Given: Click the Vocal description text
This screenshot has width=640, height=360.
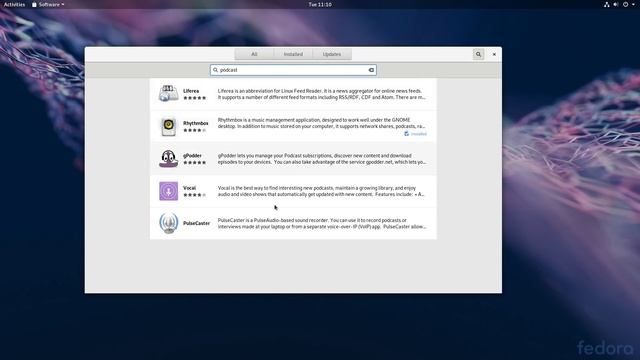Looking at the screenshot, I should 321,191.
